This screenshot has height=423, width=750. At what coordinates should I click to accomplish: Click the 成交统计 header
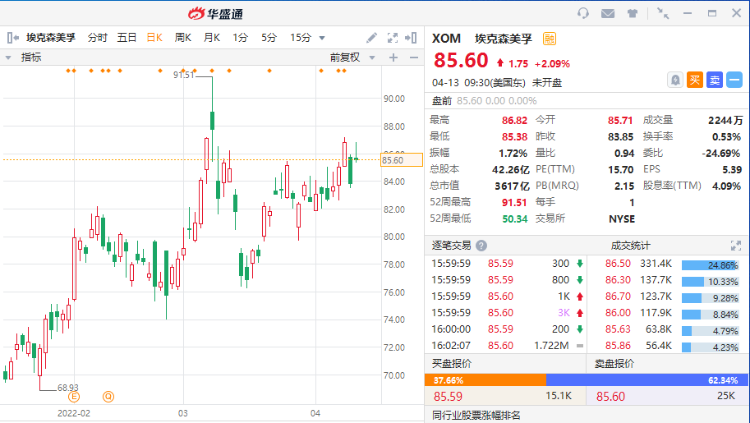[x=630, y=246]
